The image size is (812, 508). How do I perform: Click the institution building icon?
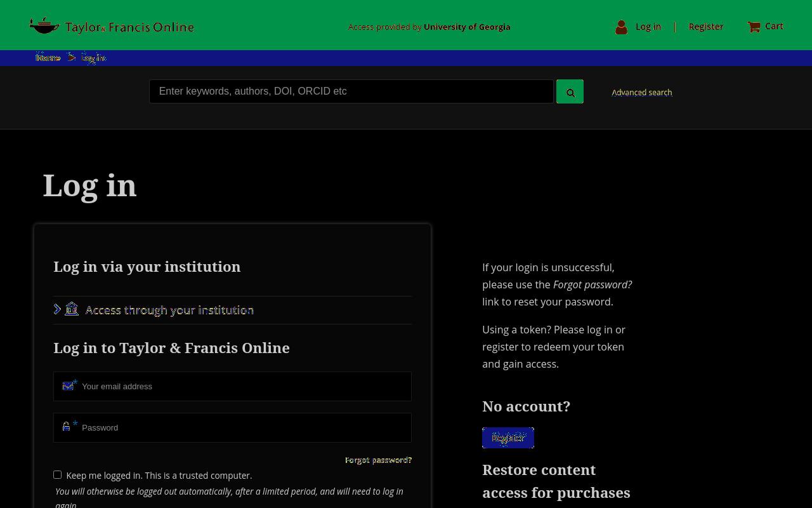click(x=72, y=309)
